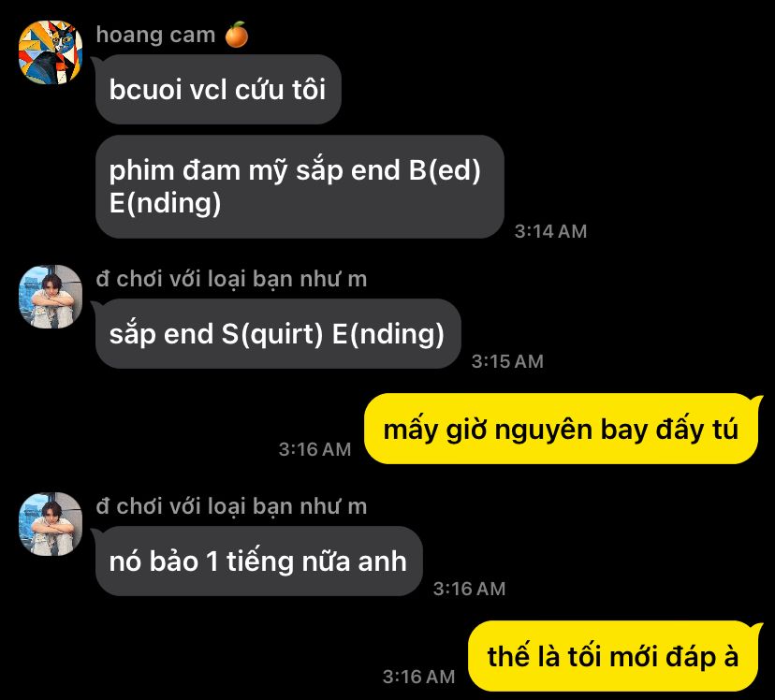Click the 3:14 AM timestamp
775x700 pixels.
550,231
